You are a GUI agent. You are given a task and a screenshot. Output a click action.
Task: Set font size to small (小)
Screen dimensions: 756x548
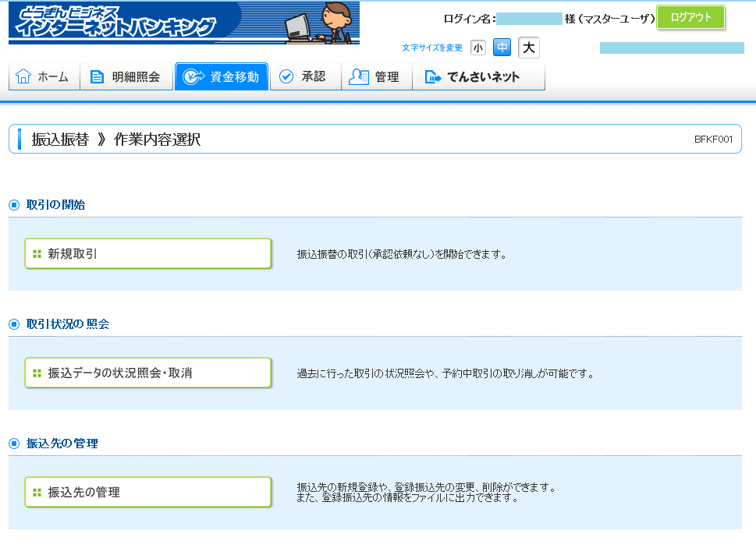[477, 48]
